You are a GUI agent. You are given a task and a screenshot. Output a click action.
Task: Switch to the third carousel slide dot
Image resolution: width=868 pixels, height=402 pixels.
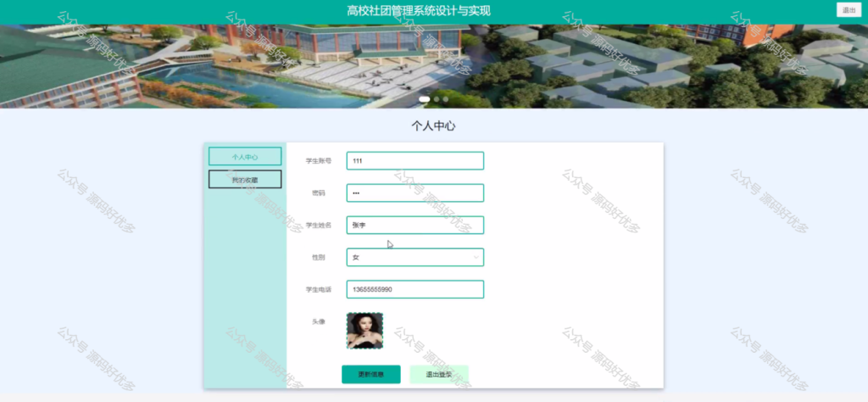tap(446, 99)
